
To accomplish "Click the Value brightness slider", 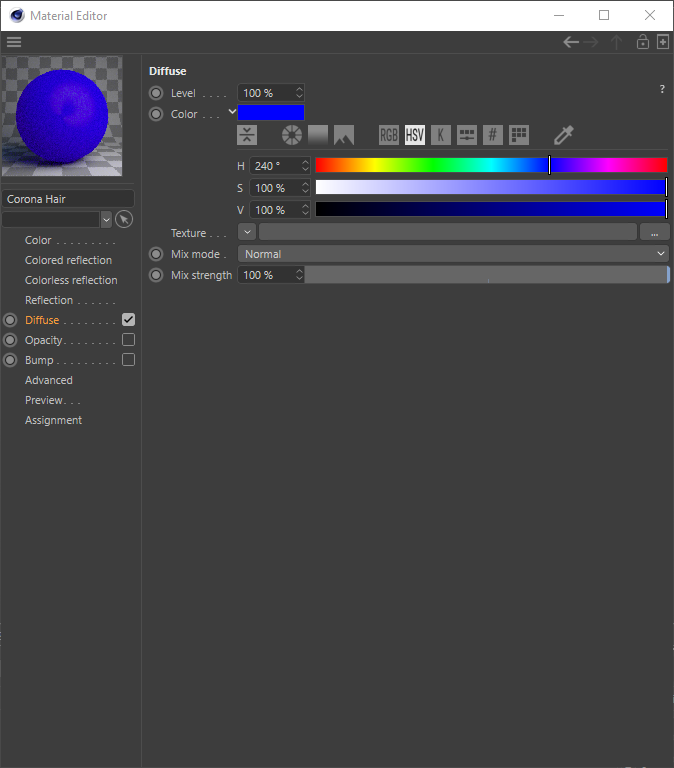I will coord(491,209).
